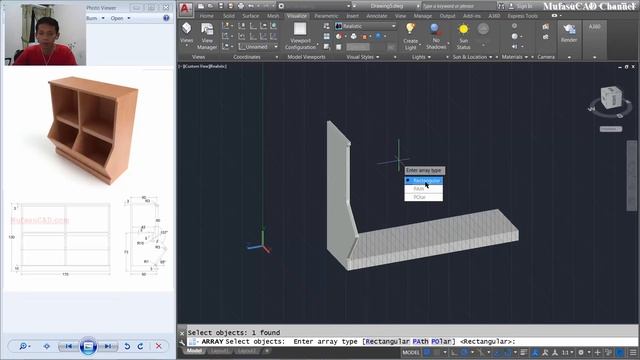Expand the Visual Styles panel

tap(363, 57)
